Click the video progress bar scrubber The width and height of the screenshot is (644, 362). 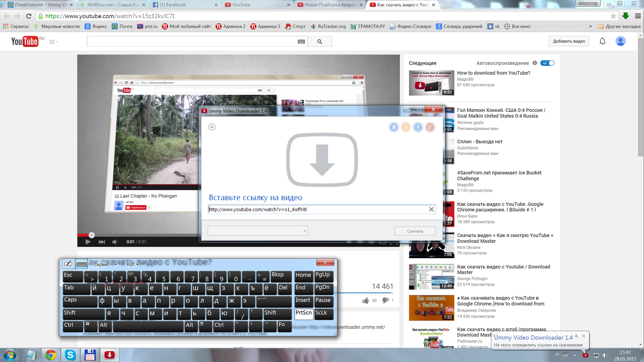(91, 235)
